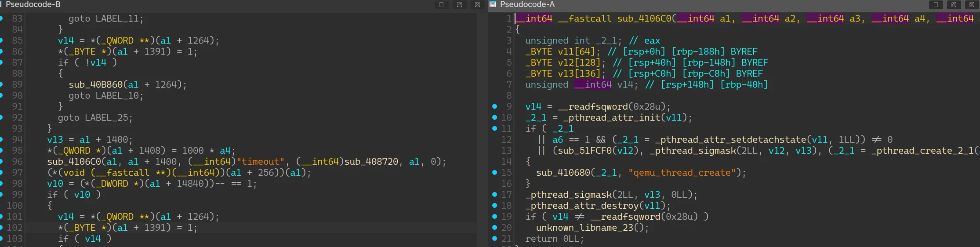Select the Pseudocode-A tab title
The height and width of the screenshot is (247, 980).
click(527, 4)
